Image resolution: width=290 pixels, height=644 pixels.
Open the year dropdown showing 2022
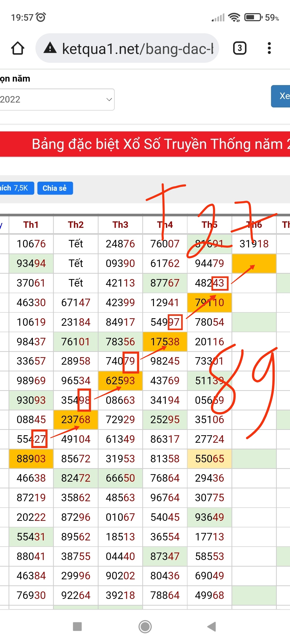click(57, 100)
